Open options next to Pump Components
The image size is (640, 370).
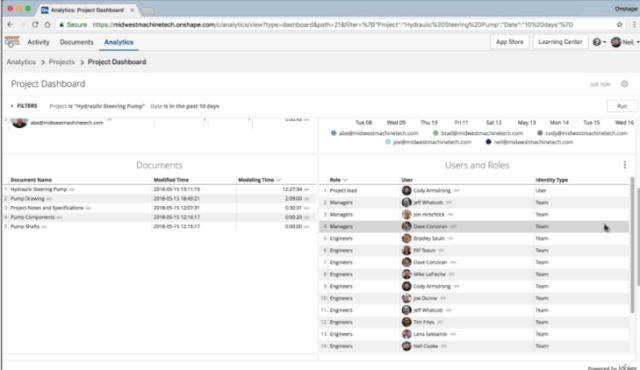60,217
